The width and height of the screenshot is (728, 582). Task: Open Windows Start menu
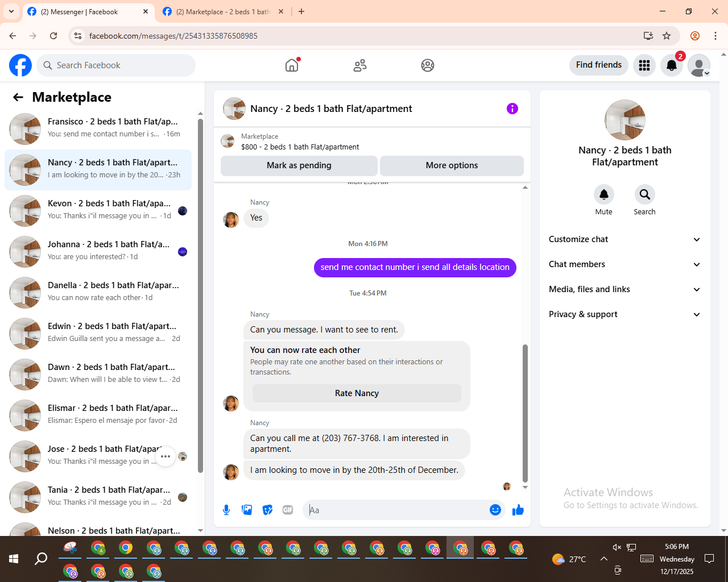[x=14, y=559]
